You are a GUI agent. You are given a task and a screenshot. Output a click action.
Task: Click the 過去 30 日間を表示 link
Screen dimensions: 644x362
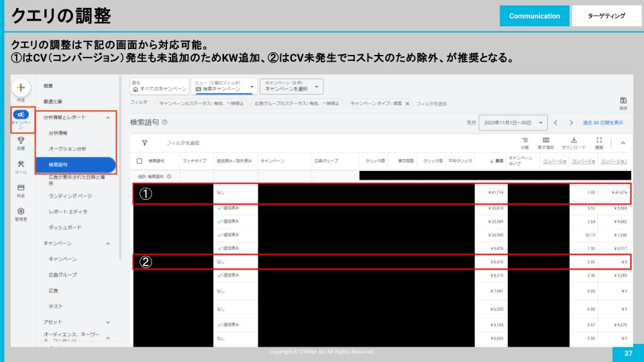point(603,123)
